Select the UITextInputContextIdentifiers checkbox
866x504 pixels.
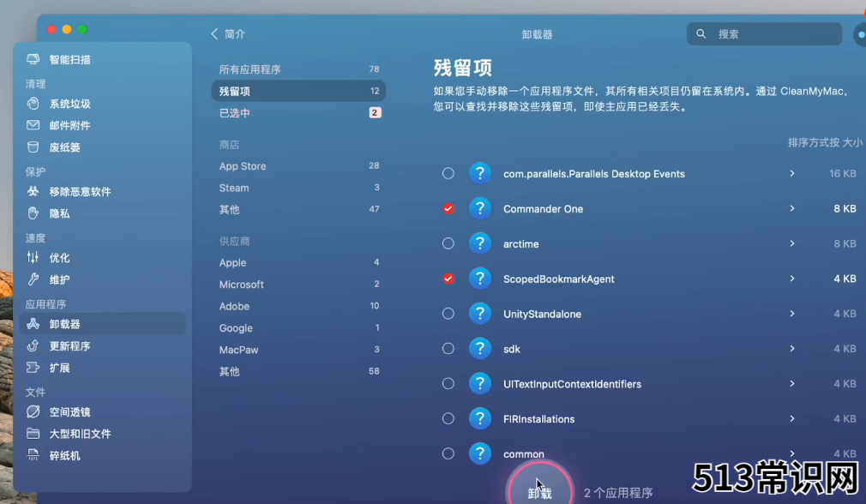coord(448,384)
